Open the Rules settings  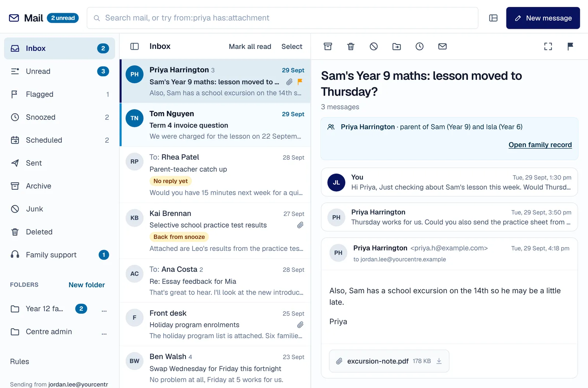click(x=19, y=362)
